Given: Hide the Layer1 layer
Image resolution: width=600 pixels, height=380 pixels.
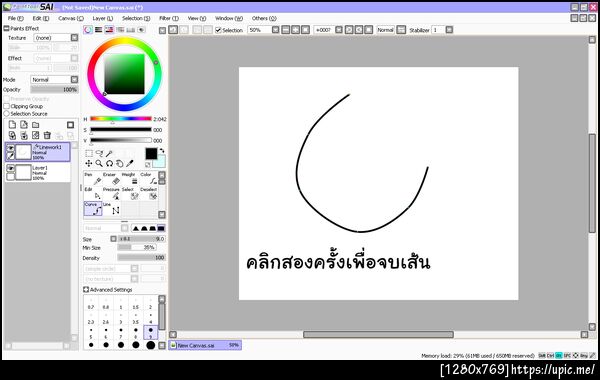Looking at the screenshot, I should tap(10, 168).
